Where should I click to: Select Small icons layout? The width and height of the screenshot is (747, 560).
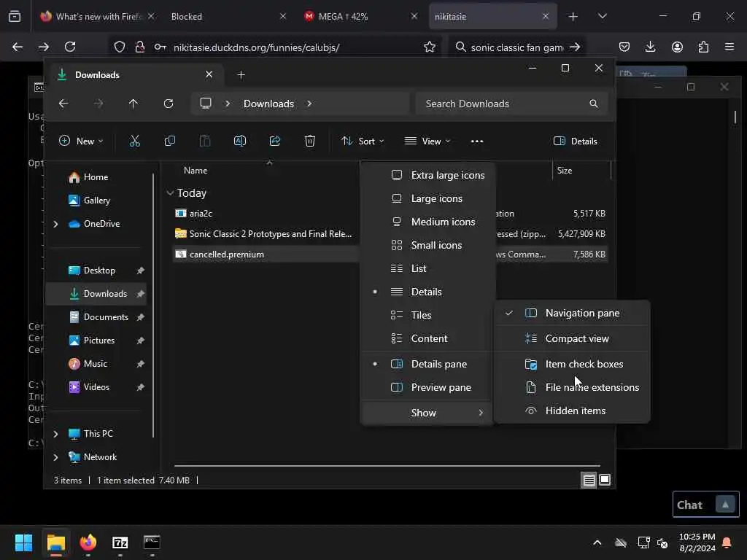[x=427, y=245]
